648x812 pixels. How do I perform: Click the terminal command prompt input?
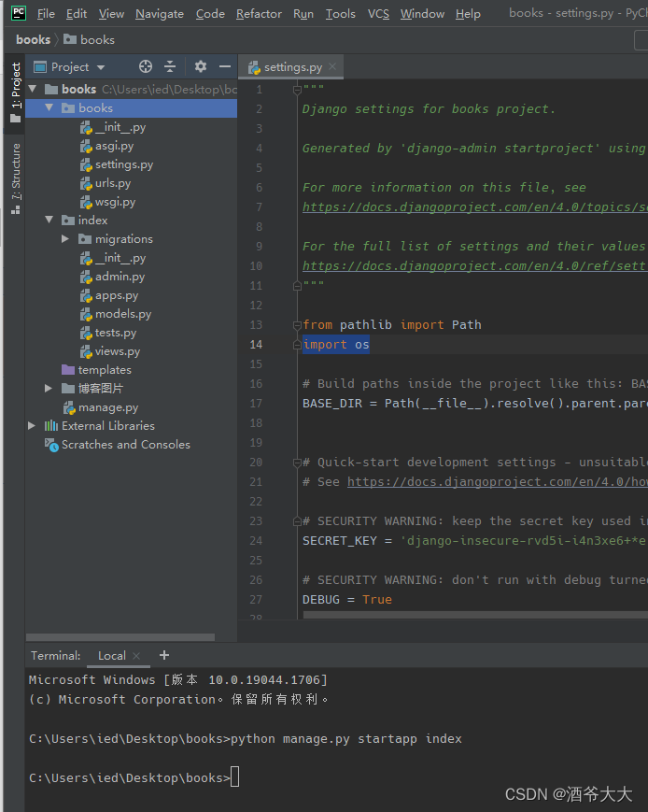[x=234, y=777]
